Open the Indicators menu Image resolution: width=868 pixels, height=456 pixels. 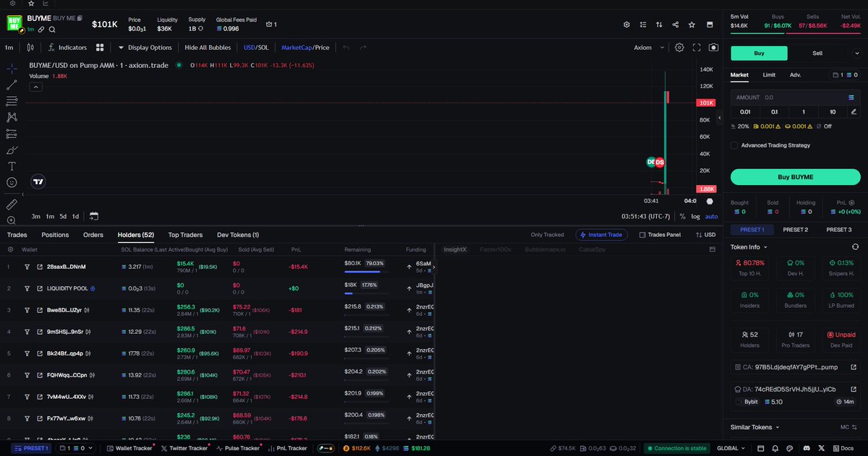67,48
